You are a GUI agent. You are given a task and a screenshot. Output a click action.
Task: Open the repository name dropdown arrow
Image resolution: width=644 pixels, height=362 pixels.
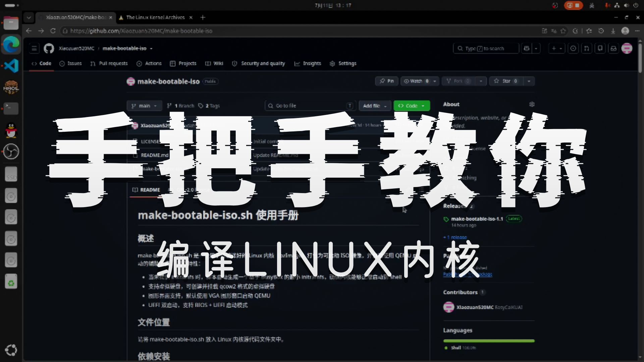point(151,49)
